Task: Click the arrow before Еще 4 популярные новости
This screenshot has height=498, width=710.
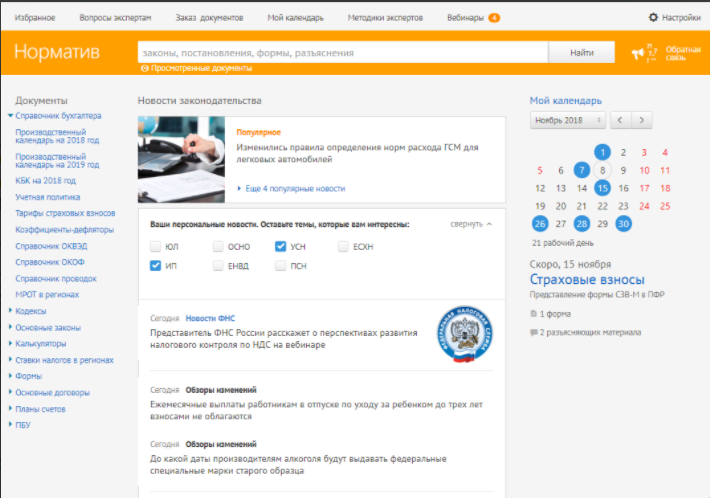Action: pyautogui.click(x=239, y=188)
